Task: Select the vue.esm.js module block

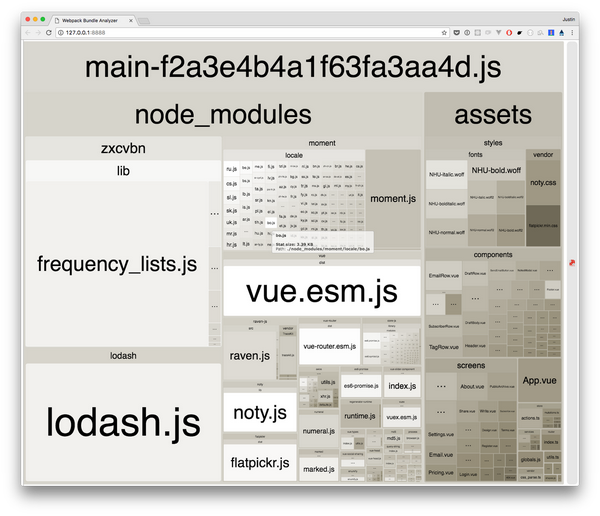Action: pos(322,291)
